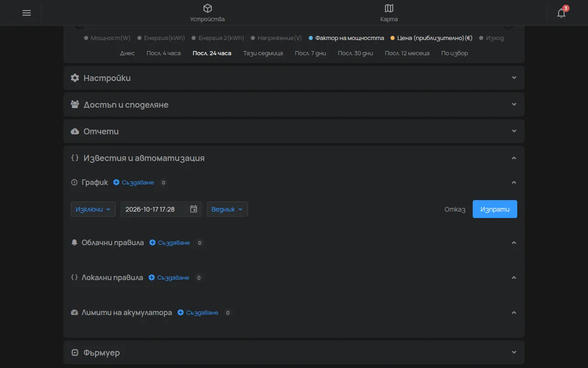Click the plus icon beside Лимити на акумулатора
588x368 pixels.
(x=181, y=313)
